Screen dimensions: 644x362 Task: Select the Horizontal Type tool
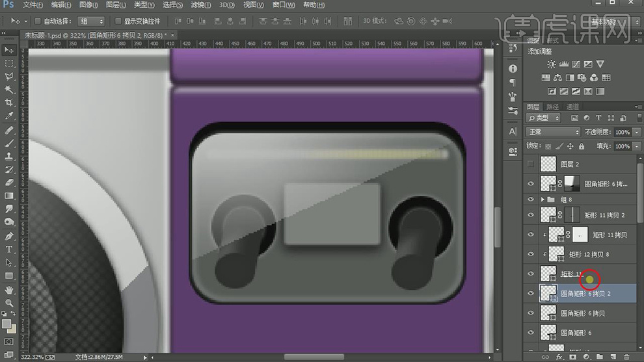pos(9,249)
